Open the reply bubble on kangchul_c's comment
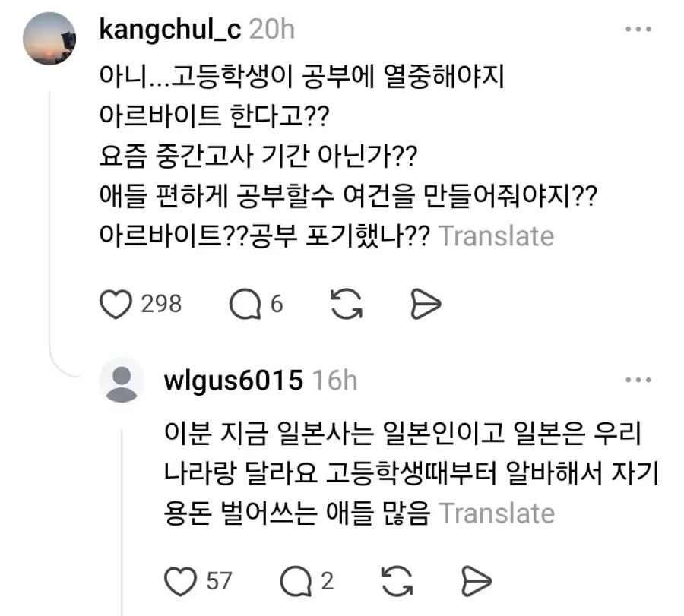684x616 pixels. click(245, 302)
